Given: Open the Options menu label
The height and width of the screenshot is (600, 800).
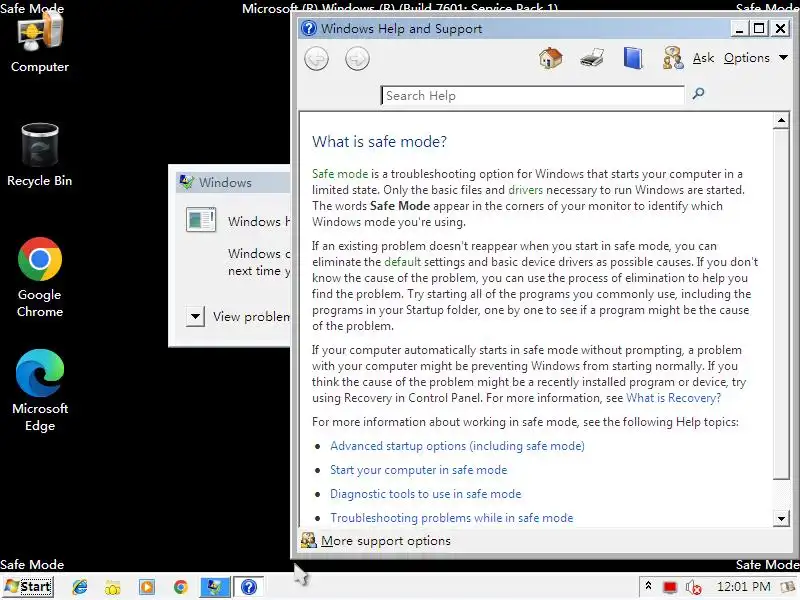Looking at the screenshot, I should tap(746, 58).
